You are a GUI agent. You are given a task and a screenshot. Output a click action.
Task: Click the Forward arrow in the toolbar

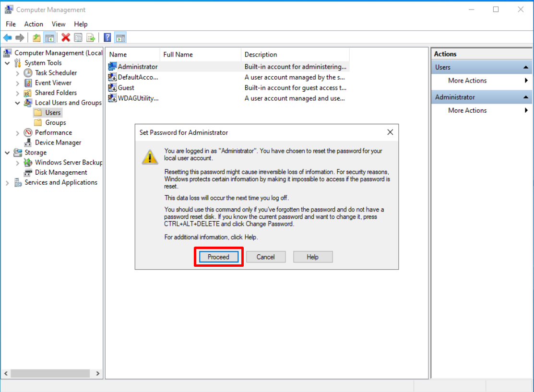pyautogui.click(x=20, y=38)
